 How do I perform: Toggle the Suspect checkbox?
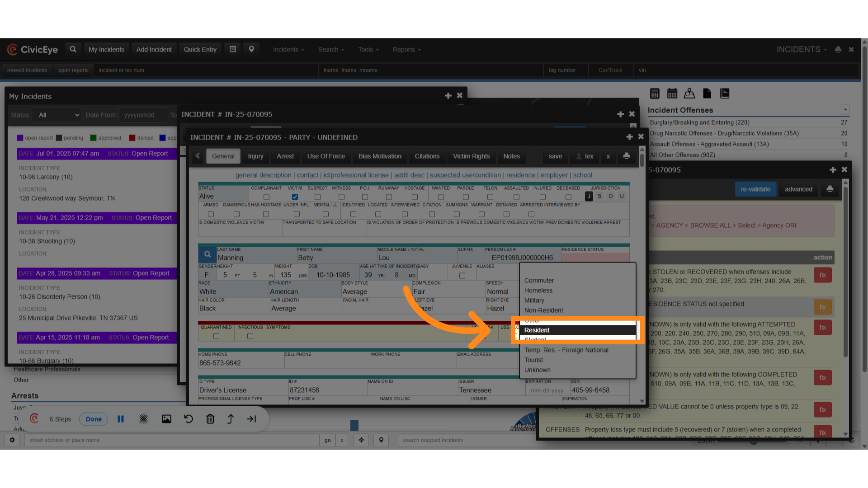pos(317,197)
